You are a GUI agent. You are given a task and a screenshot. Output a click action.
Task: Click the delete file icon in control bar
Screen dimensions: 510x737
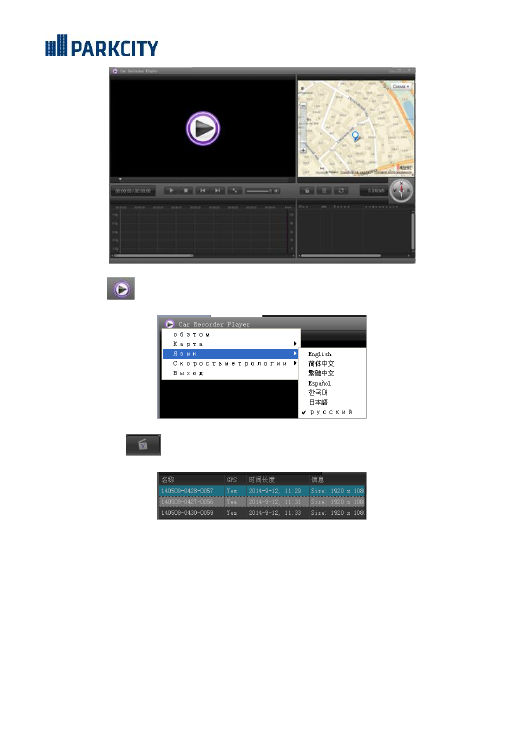pyautogui.click(x=324, y=190)
